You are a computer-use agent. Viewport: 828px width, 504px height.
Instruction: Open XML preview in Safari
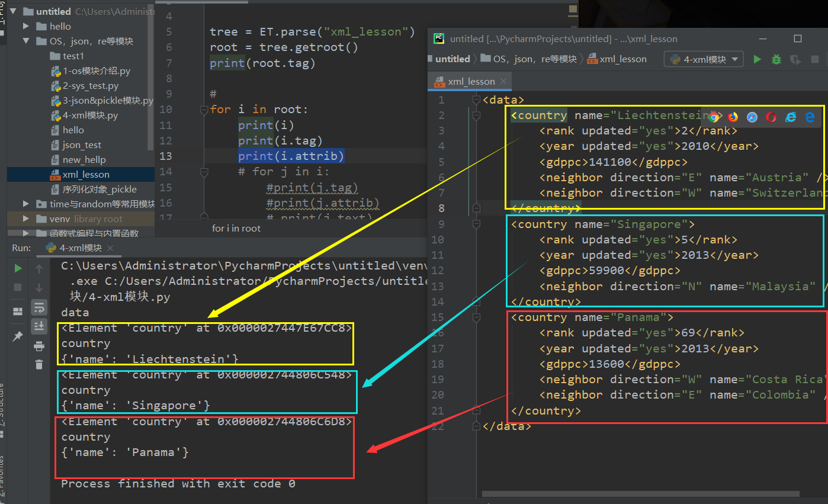[x=752, y=117]
